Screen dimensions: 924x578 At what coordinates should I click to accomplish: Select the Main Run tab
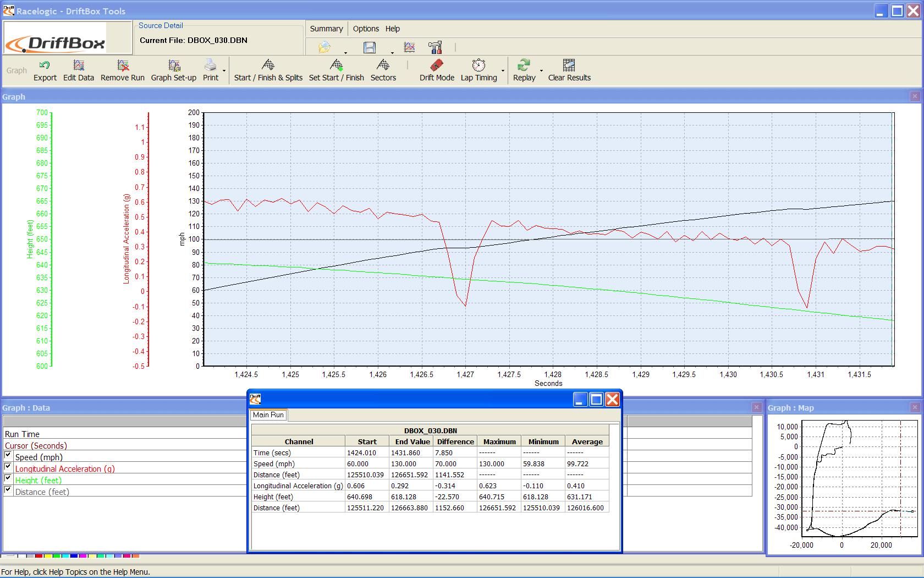point(268,415)
